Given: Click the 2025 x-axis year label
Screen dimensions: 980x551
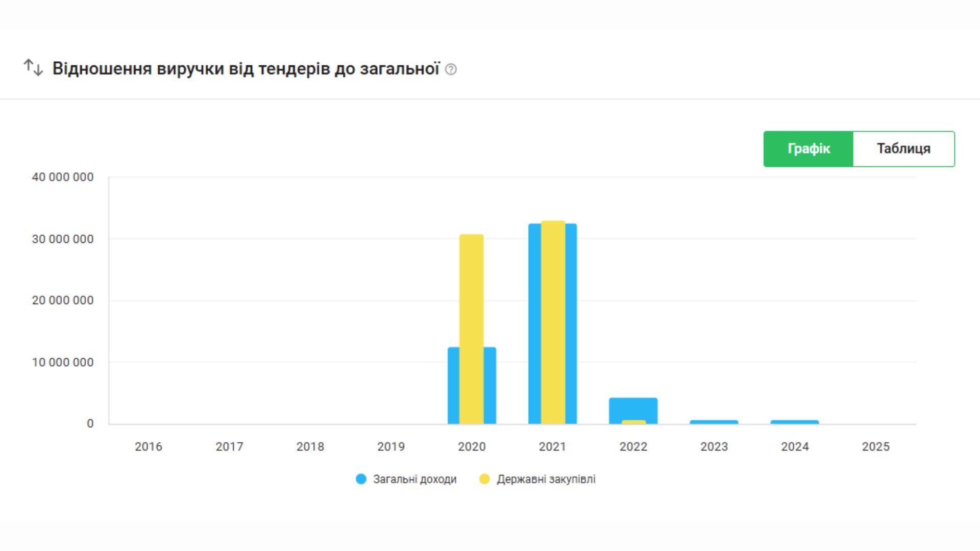Looking at the screenshot, I should (x=875, y=447).
